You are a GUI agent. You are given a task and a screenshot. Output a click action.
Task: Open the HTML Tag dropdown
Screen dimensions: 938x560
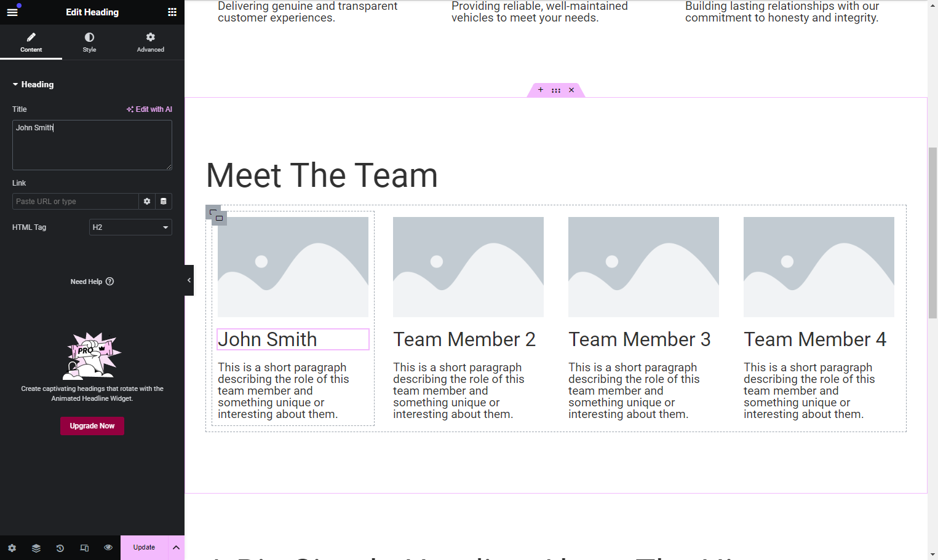(x=130, y=227)
